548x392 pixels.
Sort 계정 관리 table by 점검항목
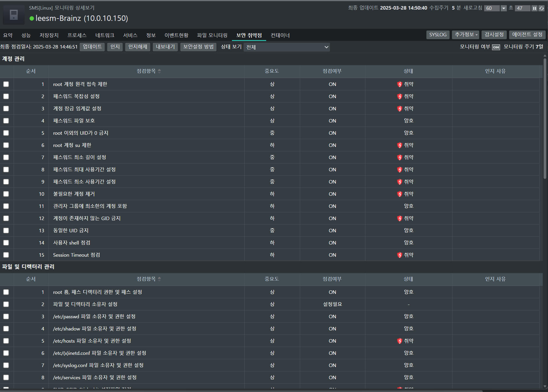click(159, 71)
